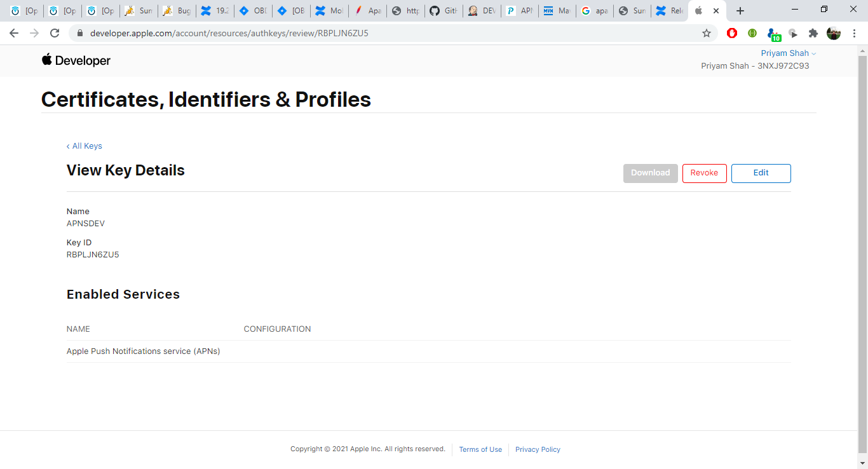This screenshot has width=868, height=469.
Task: Switch to the '19.2' Confluence tab
Action: (214, 11)
